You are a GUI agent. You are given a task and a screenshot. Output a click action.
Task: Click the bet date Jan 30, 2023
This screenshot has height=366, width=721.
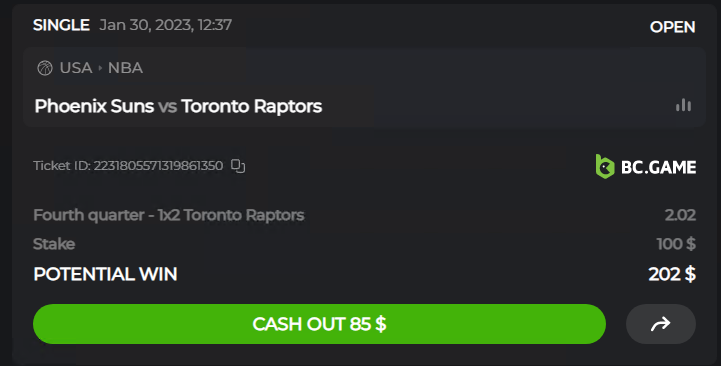[x=146, y=25]
